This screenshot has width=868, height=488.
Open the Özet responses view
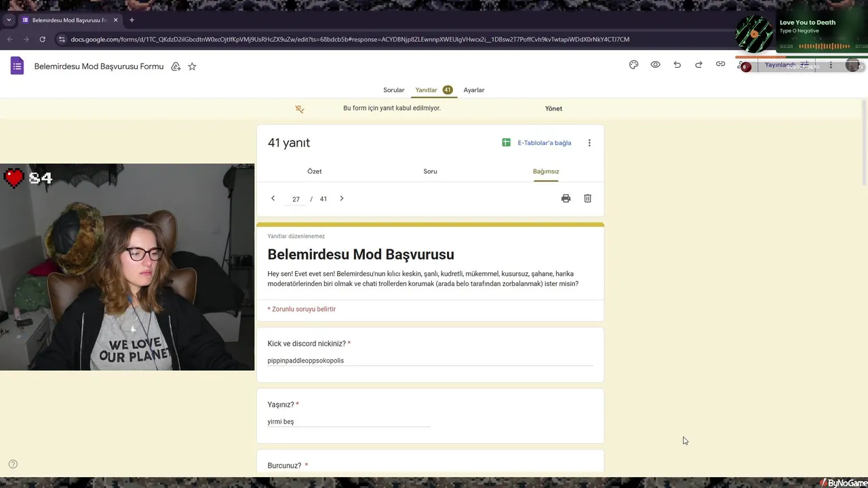pos(315,171)
